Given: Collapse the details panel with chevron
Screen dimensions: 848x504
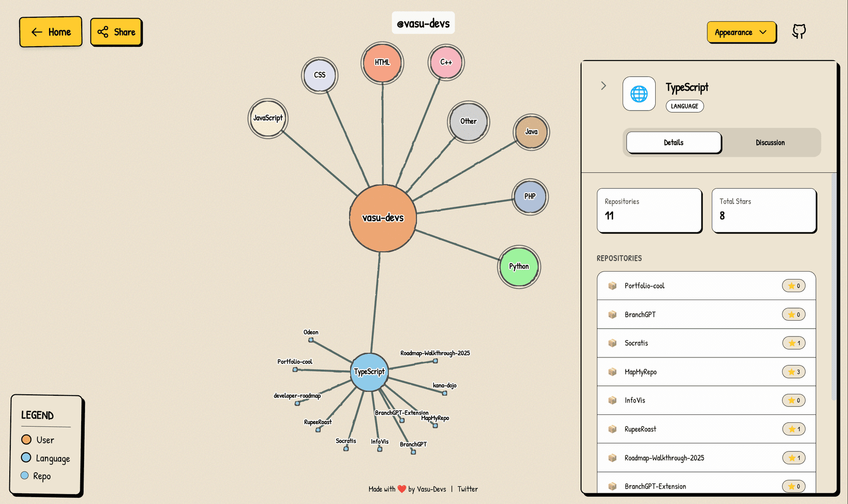Looking at the screenshot, I should point(603,86).
